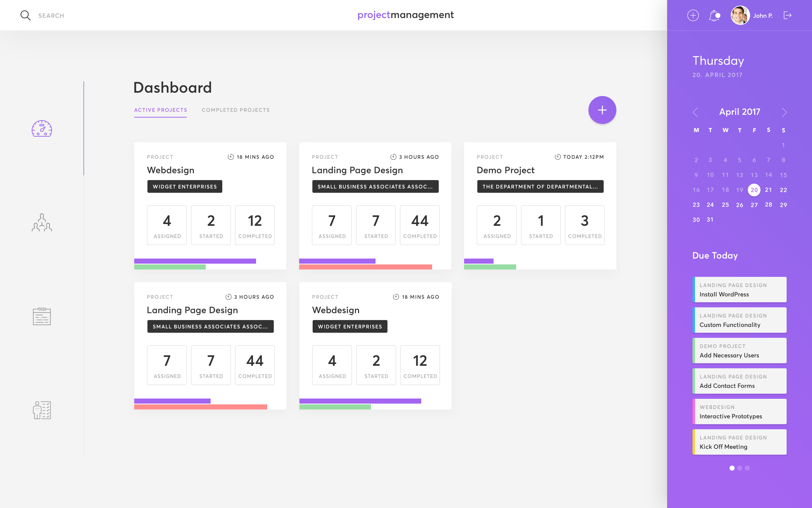Click 1 Started box in Demo Project
Screen dimensions: 812x508
(x=540, y=225)
